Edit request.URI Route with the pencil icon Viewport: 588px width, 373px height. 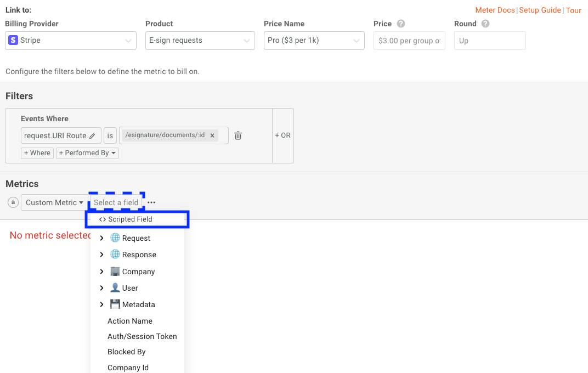(93, 135)
